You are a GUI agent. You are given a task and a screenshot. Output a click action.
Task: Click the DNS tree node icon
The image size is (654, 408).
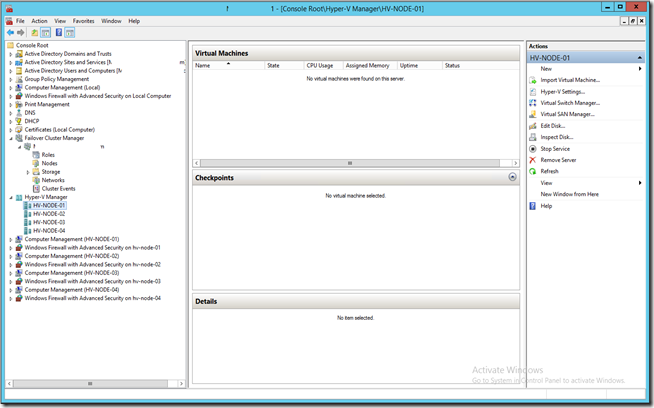[x=19, y=113]
